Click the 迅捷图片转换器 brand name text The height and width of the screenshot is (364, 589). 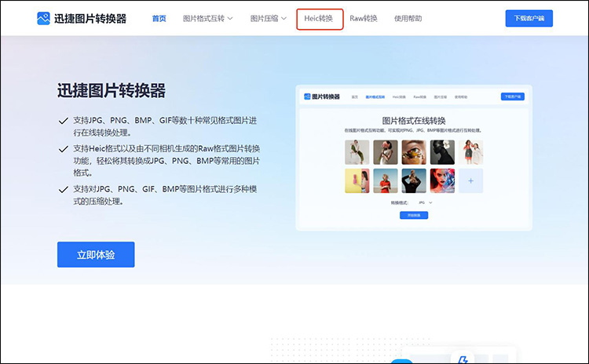click(x=90, y=18)
